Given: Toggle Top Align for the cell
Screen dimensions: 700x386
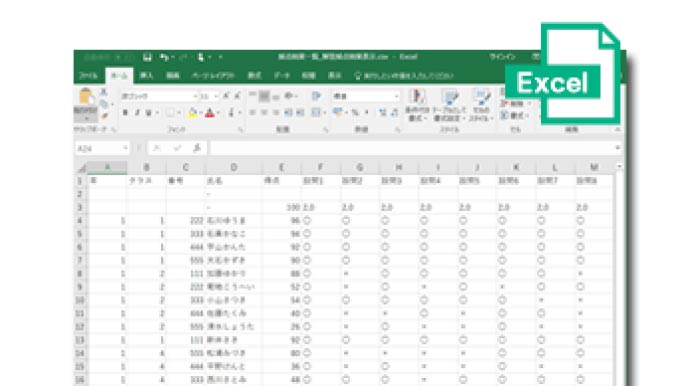Looking at the screenshot, I should [x=253, y=95].
